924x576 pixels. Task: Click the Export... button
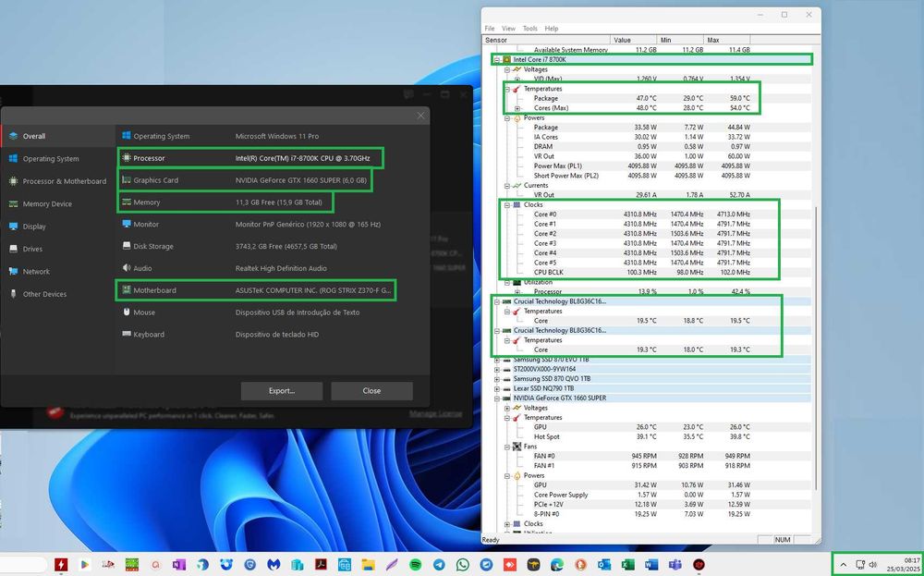(282, 391)
